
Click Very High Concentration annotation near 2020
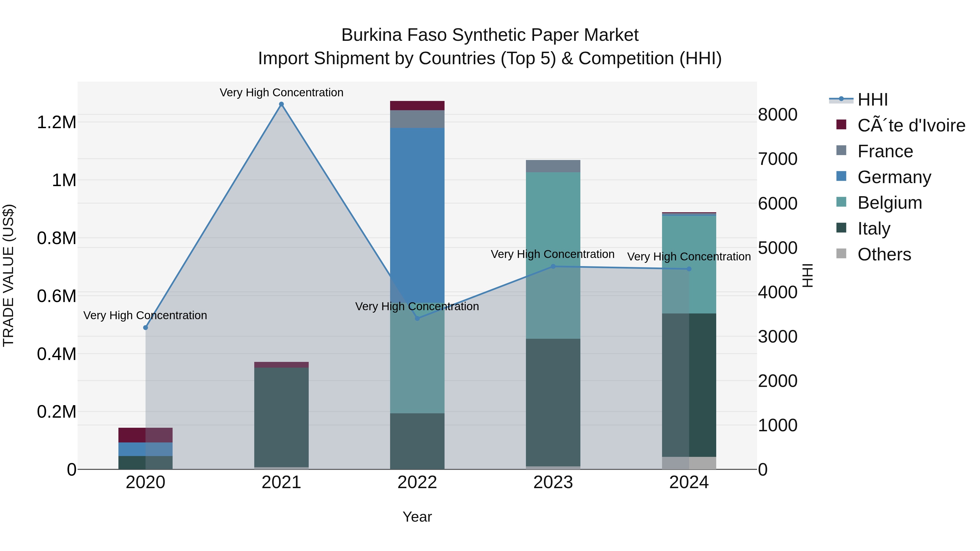(x=145, y=315)
